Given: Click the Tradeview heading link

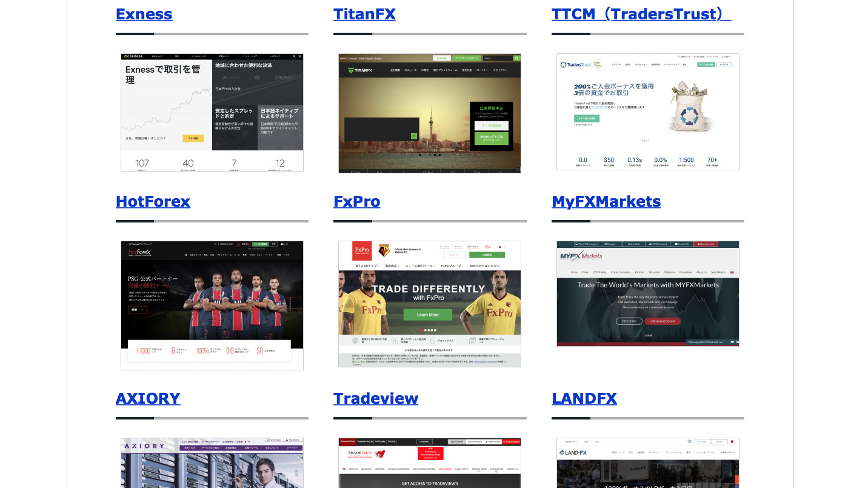Looking at the screenshot, I should pyautogui.click(x=375, y=398).
